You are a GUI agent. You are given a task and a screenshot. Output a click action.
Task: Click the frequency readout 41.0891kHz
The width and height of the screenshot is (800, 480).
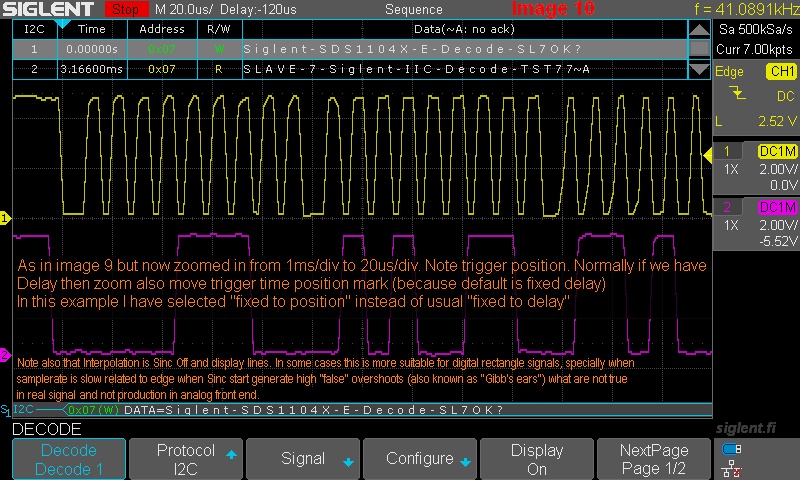click(746, 9)
